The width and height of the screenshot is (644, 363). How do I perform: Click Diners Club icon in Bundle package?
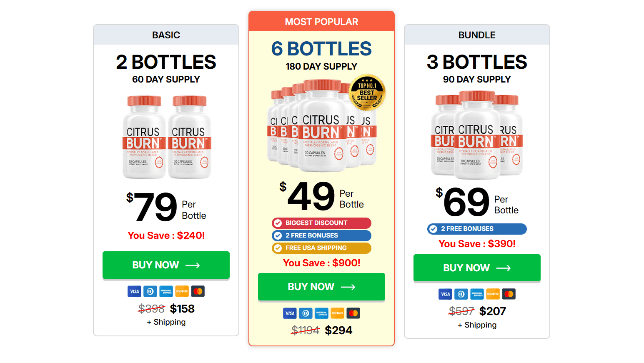point(461,294)
